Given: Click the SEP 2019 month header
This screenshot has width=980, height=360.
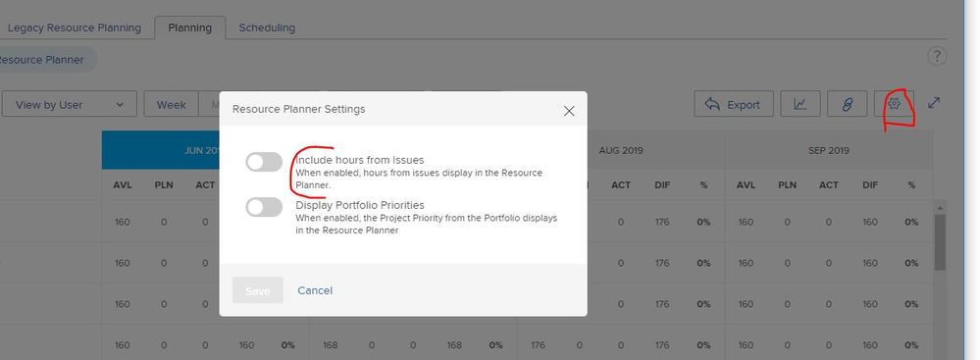Looking at the screenshot, I should [x=829, y=151].
